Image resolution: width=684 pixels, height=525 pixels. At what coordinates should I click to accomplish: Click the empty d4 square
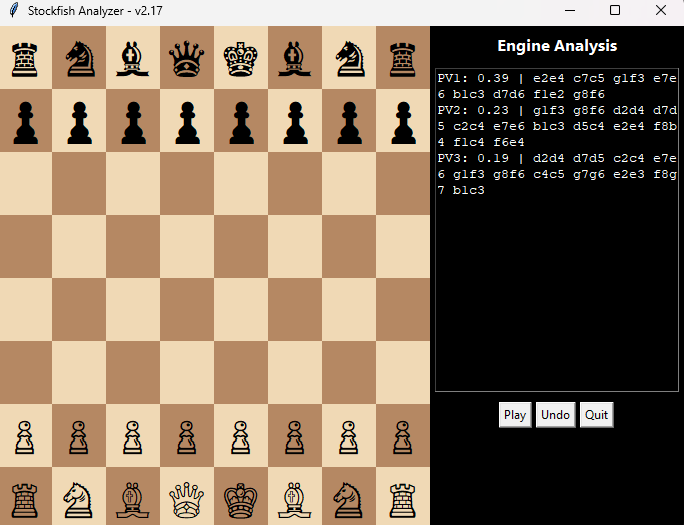[x=187, y=309]
